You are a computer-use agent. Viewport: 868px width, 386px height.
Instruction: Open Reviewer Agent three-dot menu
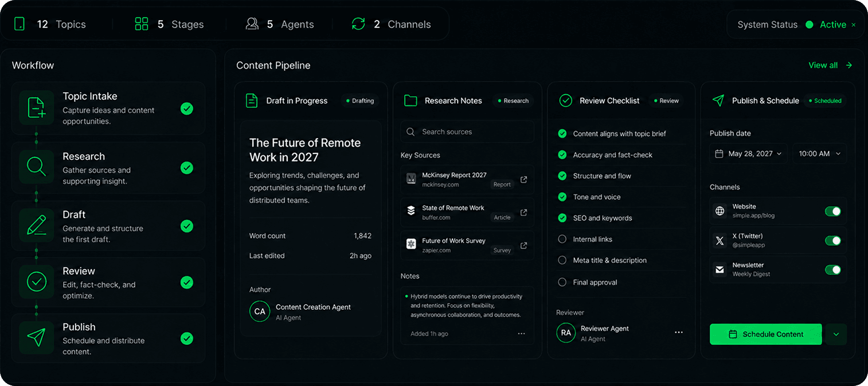click(x=679, y=332)
